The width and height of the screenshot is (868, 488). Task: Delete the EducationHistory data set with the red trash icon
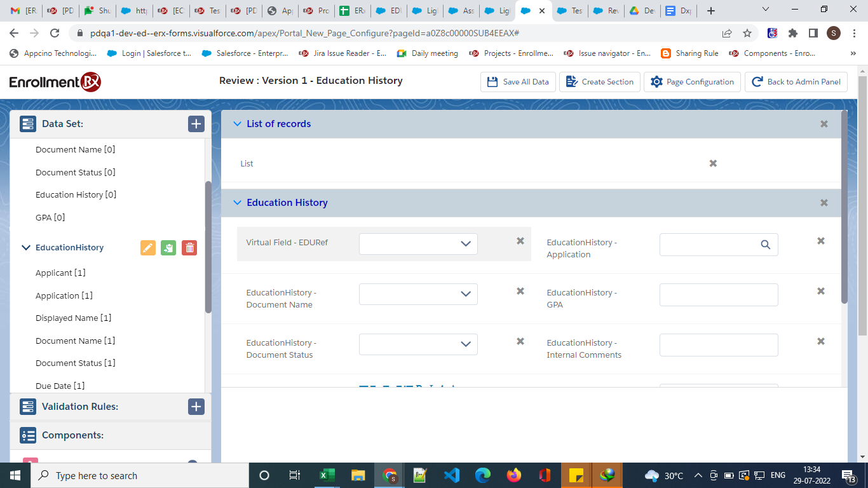(189, 248)
